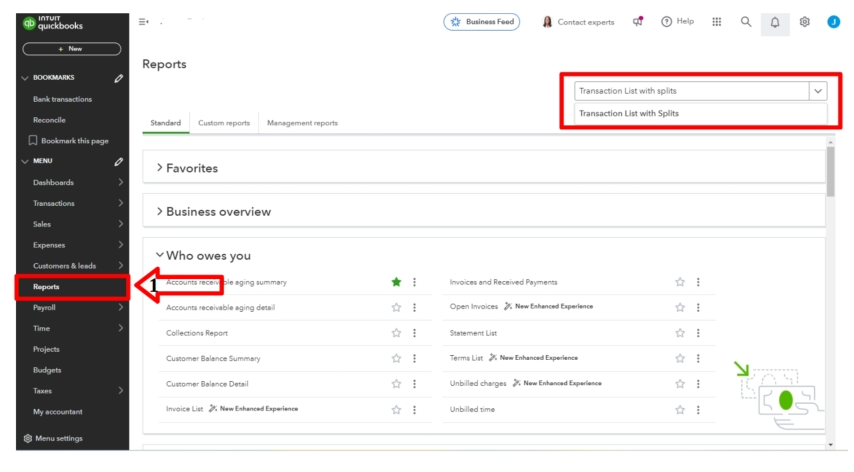The height and width of the screenshot is (472, 854).
Task: Click the announcements megaphone icon
Action: (638, 22)
